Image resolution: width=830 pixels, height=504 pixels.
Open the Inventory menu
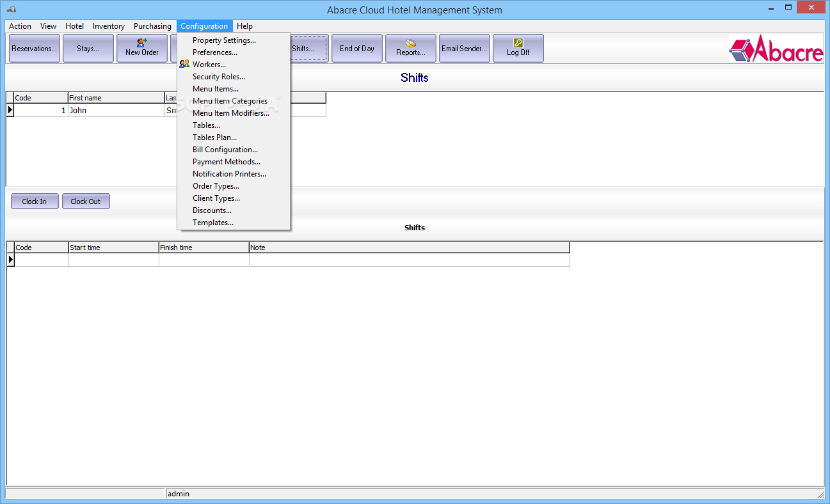tap(109, 26)
